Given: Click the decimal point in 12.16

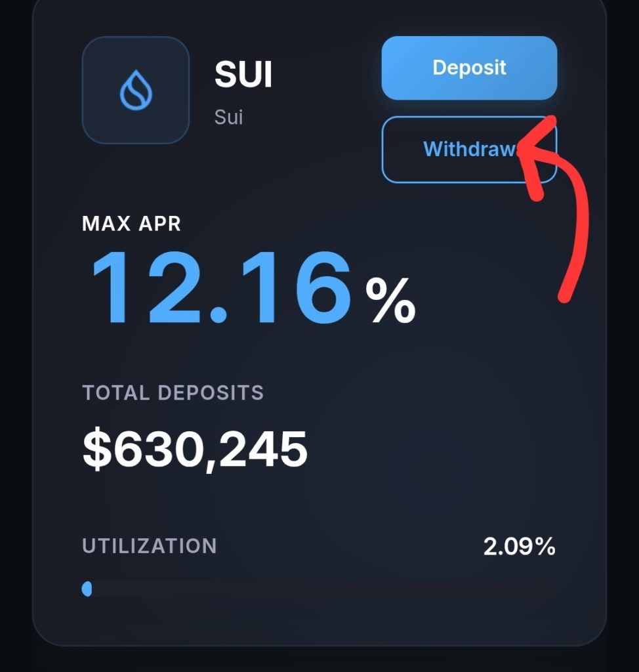Looking at the screenshot, I should point(220,315).
